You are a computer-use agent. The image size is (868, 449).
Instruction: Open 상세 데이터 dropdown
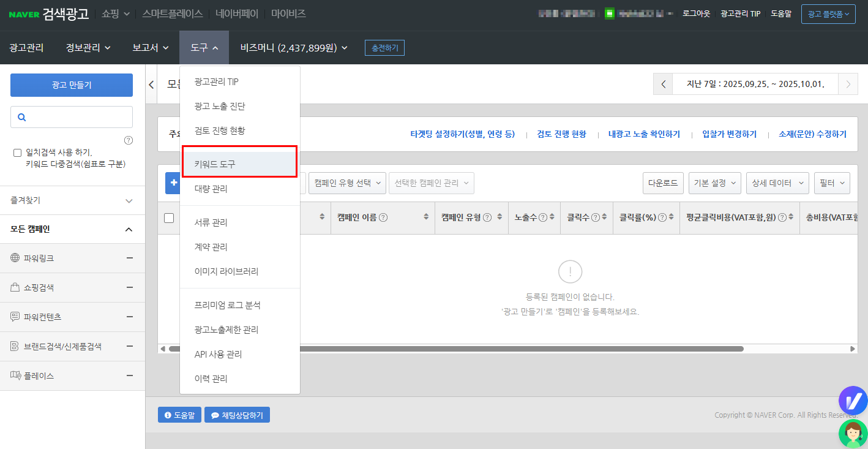(x=777, y=183)
